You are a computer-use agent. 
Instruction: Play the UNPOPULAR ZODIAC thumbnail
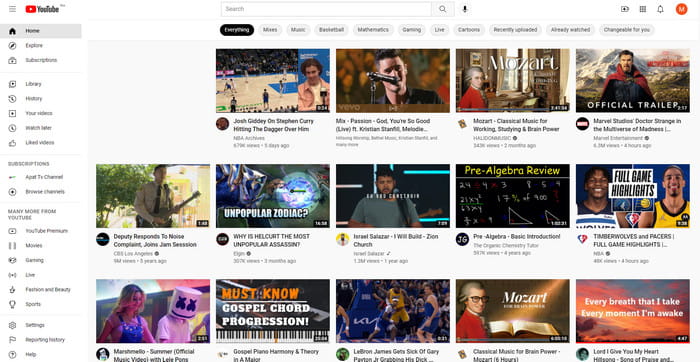tap(273, 196)
